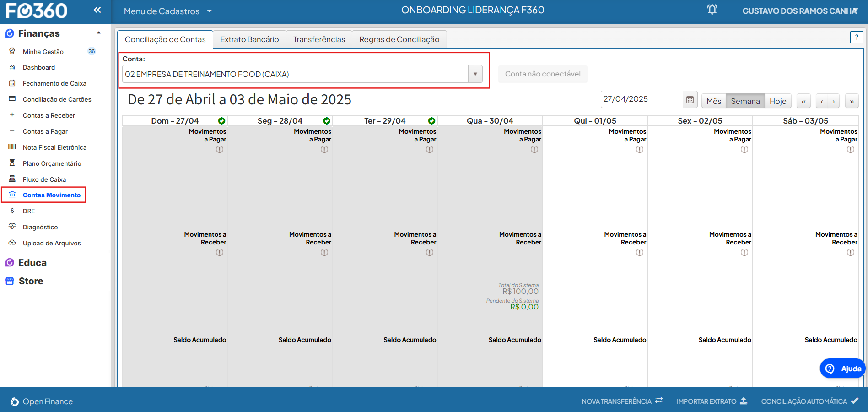This screenshot has height=412, width=868.
Task: Click info icon under Dom 27/04 Movimentos a Pagar
Action: pyautogui.click(x=220, y=149)
